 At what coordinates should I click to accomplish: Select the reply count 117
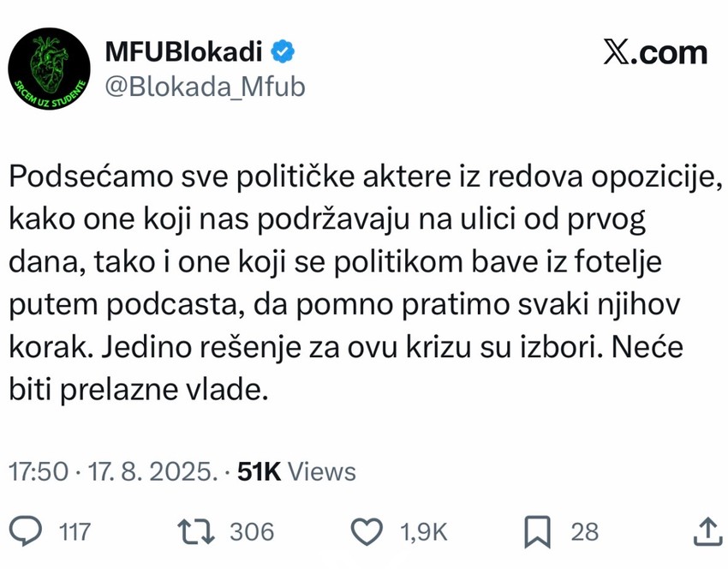click(x=75, y=531)
